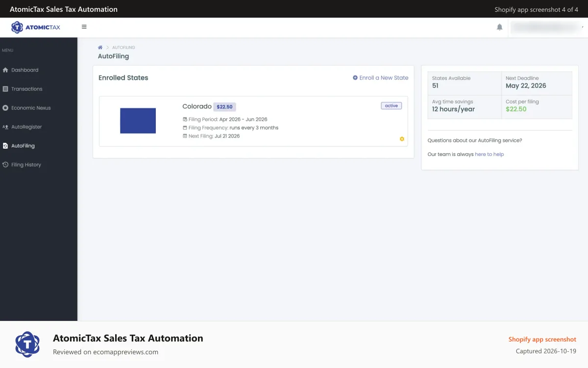Click the home breadcrumb icon
Viewport: 588px width, 368px height.
[x=100, y=48]
